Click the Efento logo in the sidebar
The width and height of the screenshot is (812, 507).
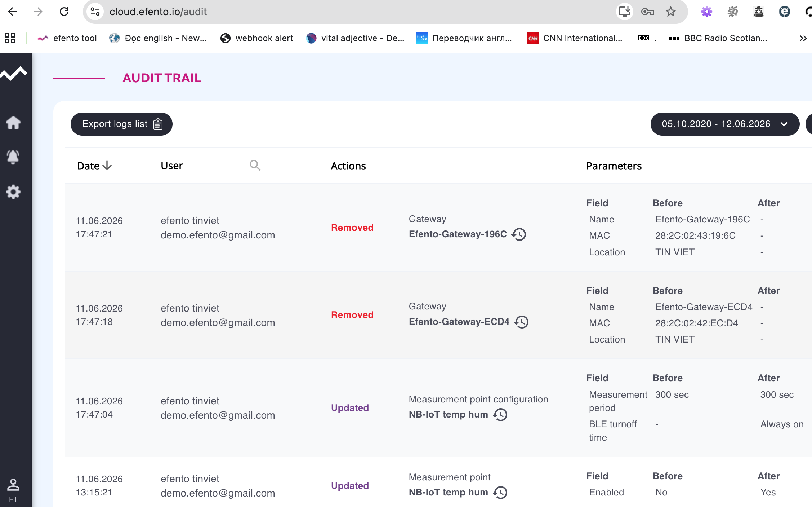pos(14,74)
